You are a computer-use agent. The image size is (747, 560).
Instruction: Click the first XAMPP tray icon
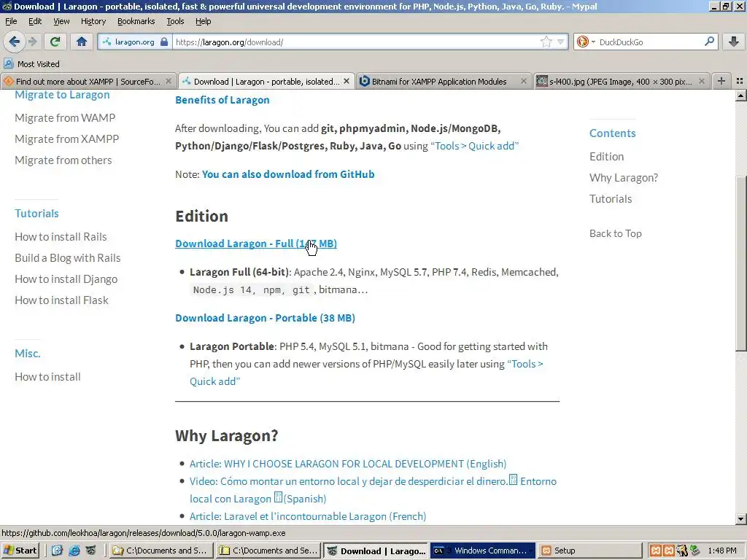point(656,551)
